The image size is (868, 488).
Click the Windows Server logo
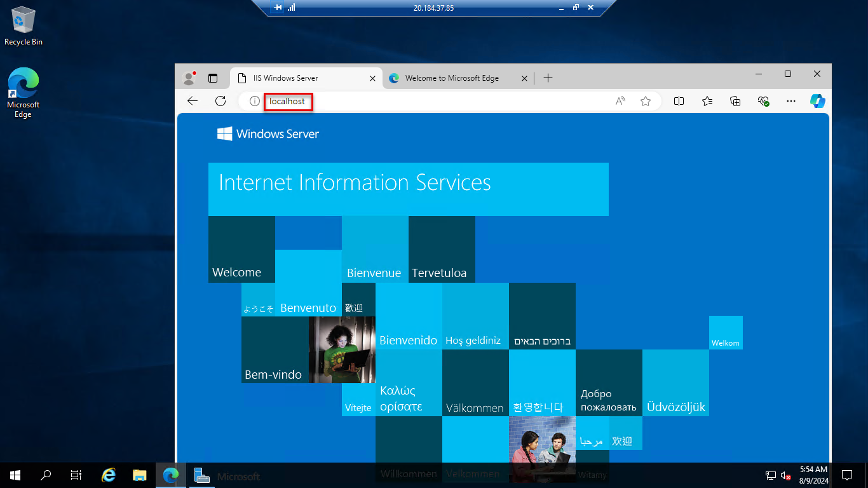coord(268,133)
